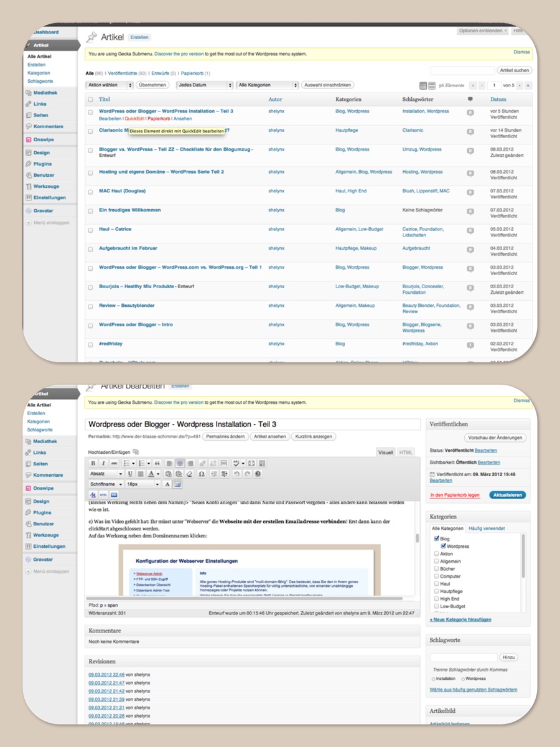
Task: Toggle strikethrough text in the editor toolbar
Action: pos(113,463)
